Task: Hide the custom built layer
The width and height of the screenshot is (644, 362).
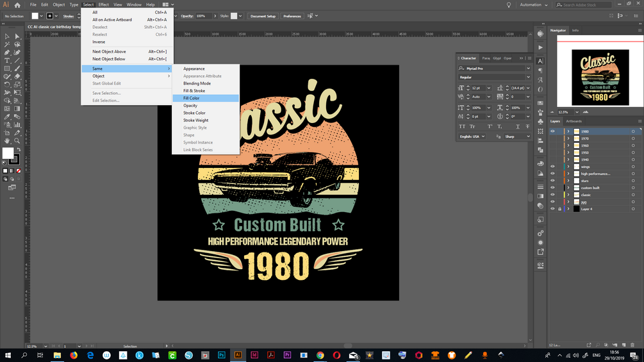Action: [x=552, y=188]
